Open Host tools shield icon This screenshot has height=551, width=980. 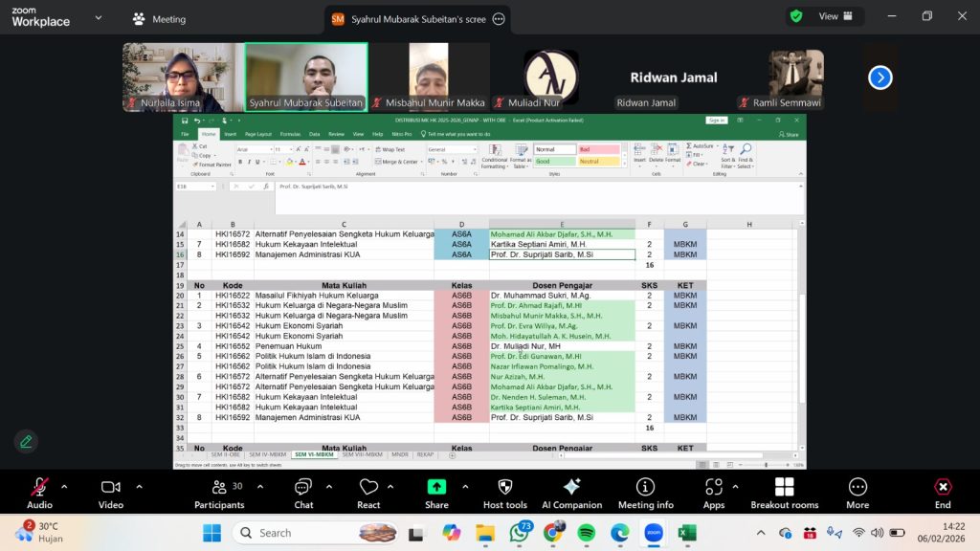(x=505, y=492)
